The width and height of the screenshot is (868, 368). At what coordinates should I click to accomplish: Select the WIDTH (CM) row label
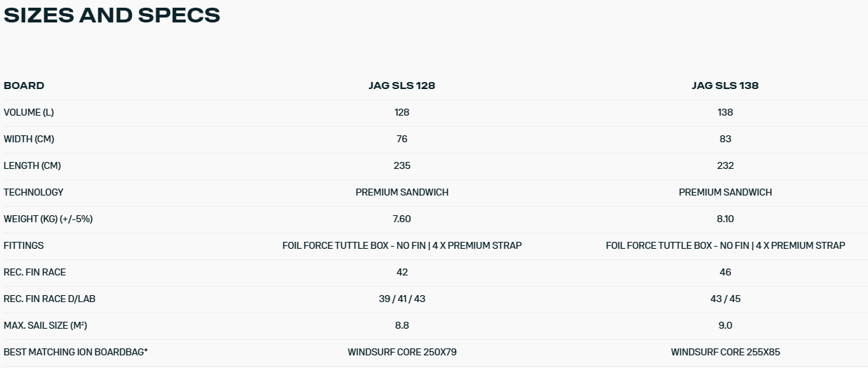click(x=29, y=139)
